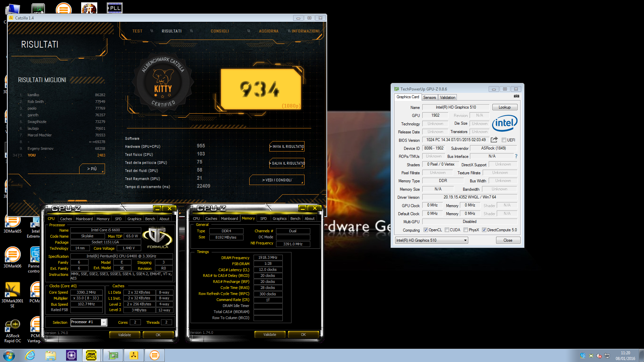The height and width of the screenshot is (362, 644).
Task: Go to TEST section in Catzilla
Action: tap(137, 31)
